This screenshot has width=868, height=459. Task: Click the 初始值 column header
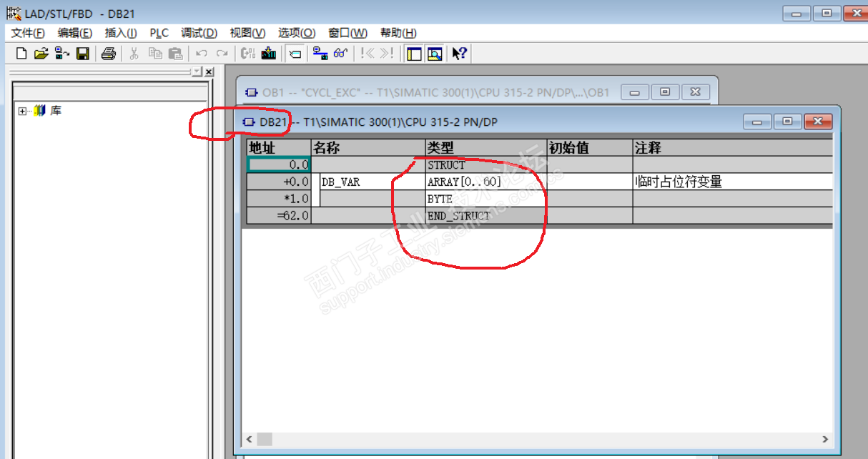coord(589,147)
